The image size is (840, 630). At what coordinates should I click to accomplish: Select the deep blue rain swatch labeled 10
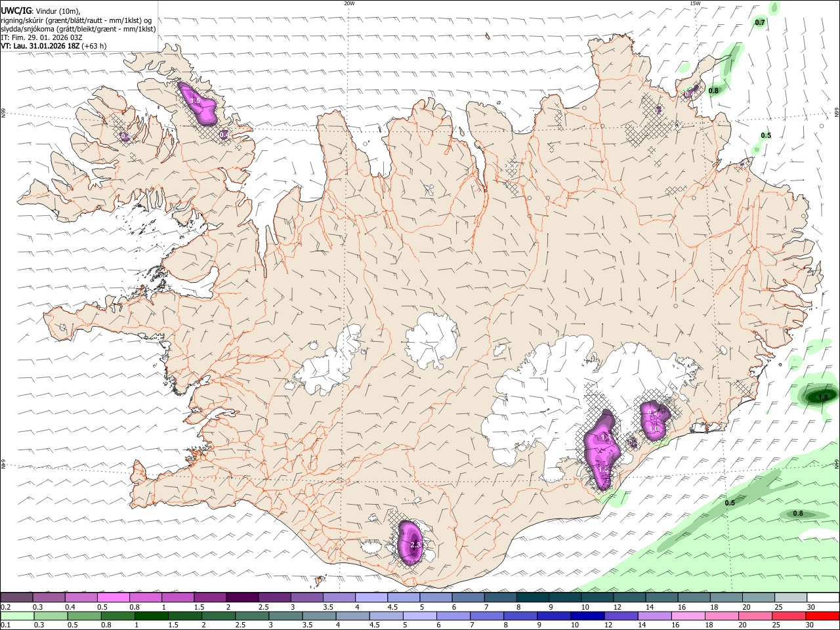click(586, 616)
